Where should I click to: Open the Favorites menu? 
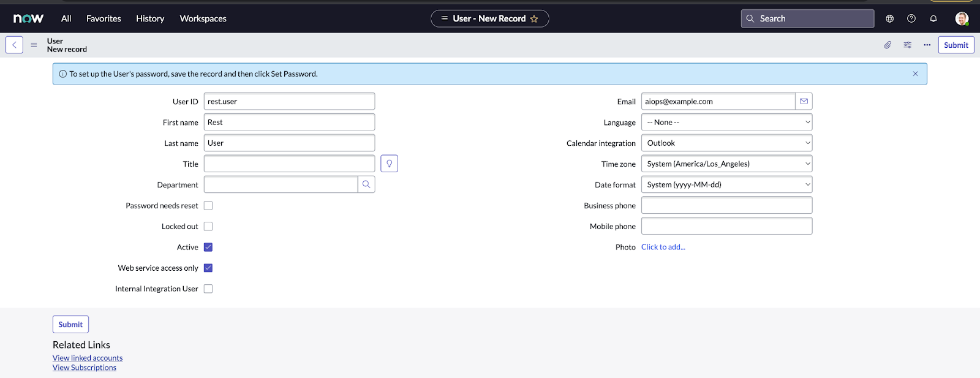coord(104,18)
